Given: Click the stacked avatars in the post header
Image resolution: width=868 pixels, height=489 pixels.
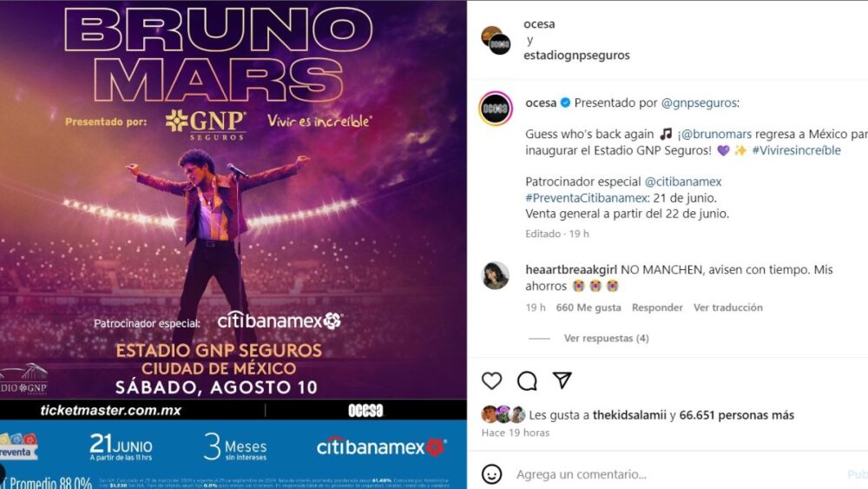Looking at the screenshot, I should tap(496, 40).
